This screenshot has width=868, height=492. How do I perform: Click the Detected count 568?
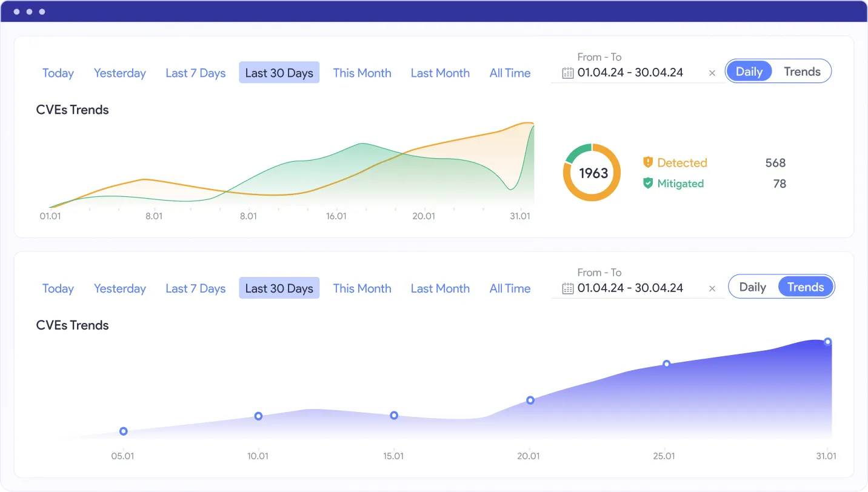pyautogui.click(x=775, y=162)
